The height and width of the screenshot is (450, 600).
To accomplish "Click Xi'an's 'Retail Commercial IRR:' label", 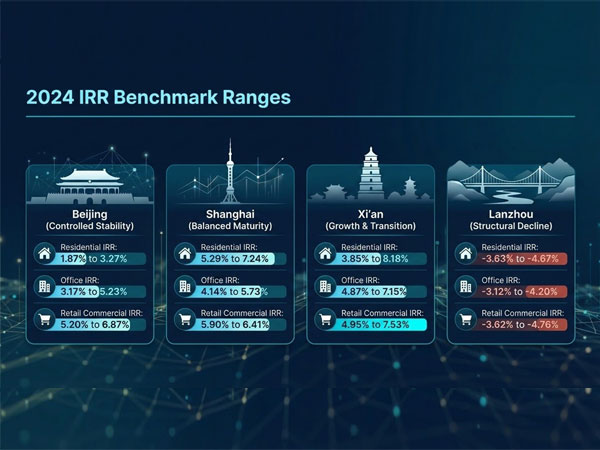I will tap(383, 313).
